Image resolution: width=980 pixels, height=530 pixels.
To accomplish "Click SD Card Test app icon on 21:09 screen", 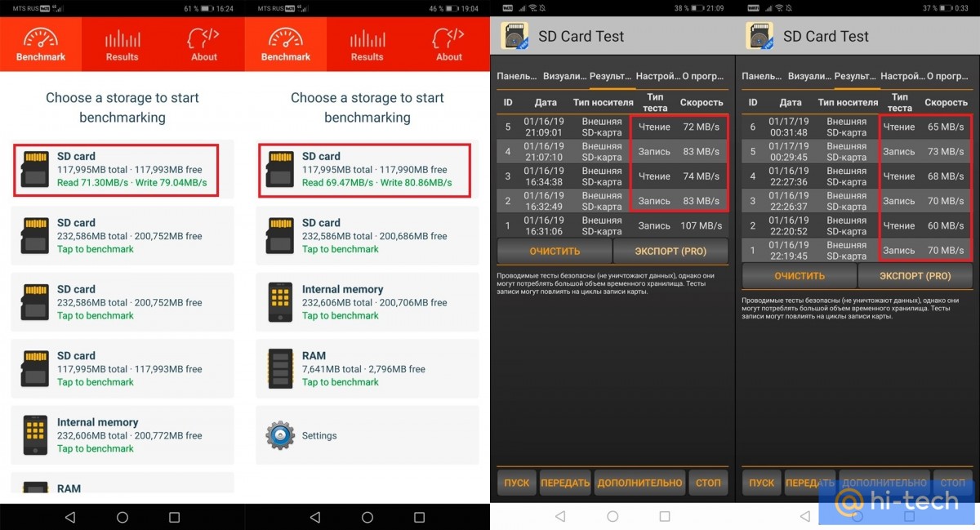I will click(x=514, y=36).
